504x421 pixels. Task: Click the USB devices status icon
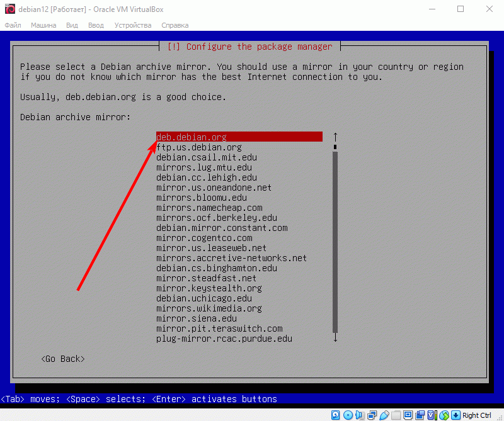pyautogui.click(x=384, y=415)
